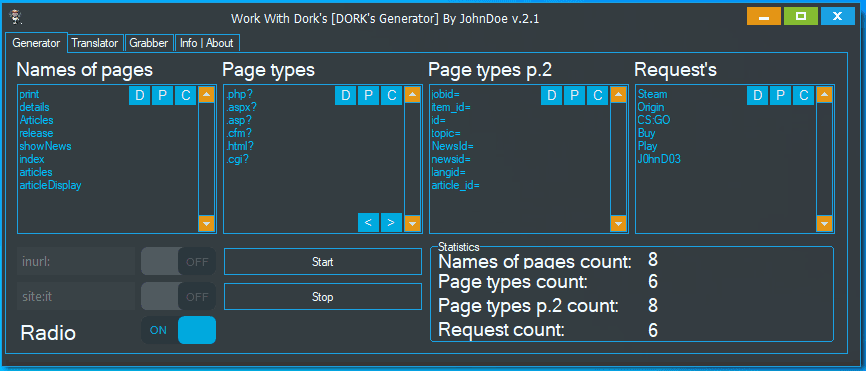Click the D button in Page types list

[x=346, y=96]
